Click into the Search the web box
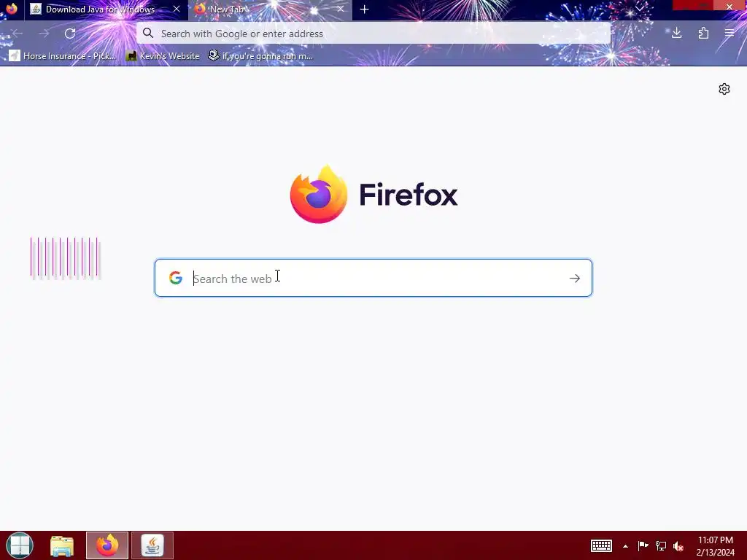 [373, 278]
